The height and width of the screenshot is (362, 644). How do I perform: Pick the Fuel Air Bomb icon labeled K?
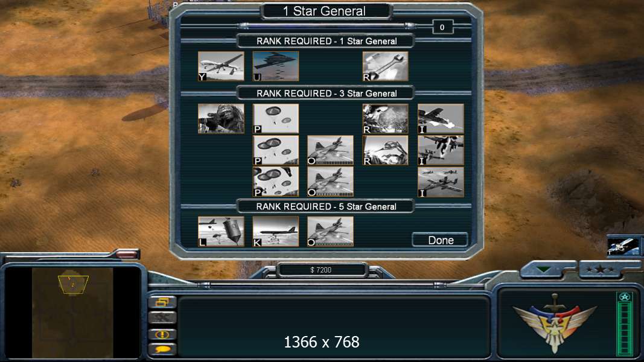[276, 232]
